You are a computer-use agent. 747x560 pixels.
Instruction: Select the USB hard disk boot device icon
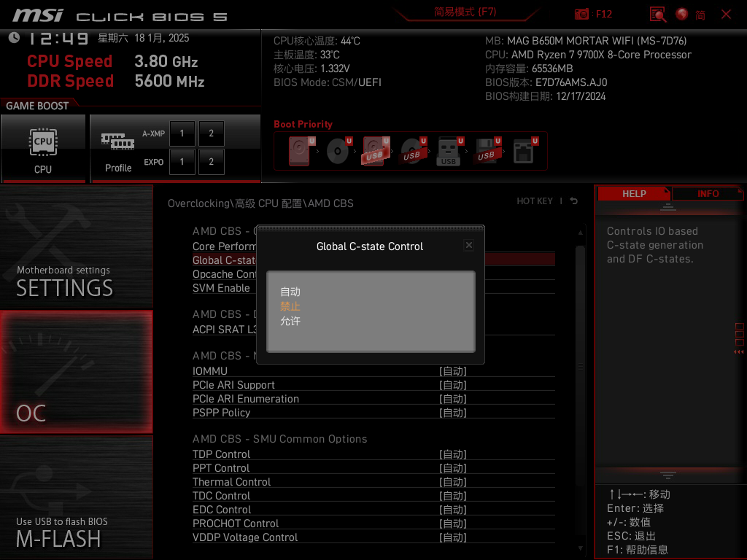tap(376, 151)
